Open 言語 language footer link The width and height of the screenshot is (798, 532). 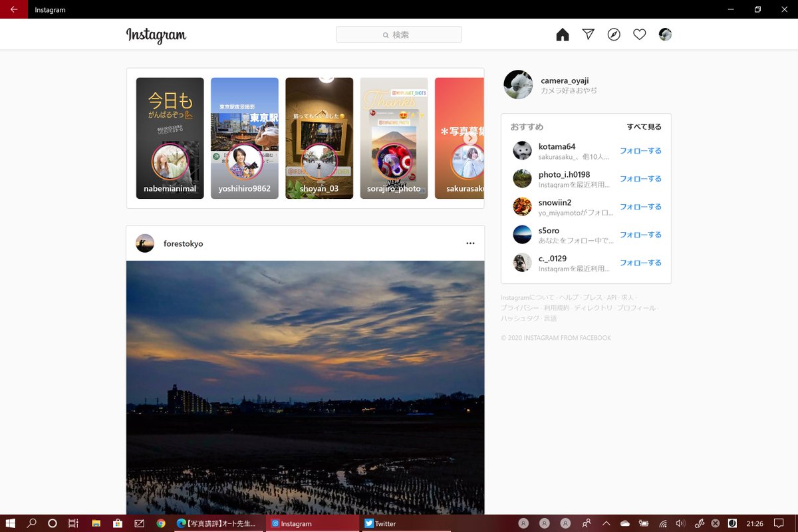point(550,319)
